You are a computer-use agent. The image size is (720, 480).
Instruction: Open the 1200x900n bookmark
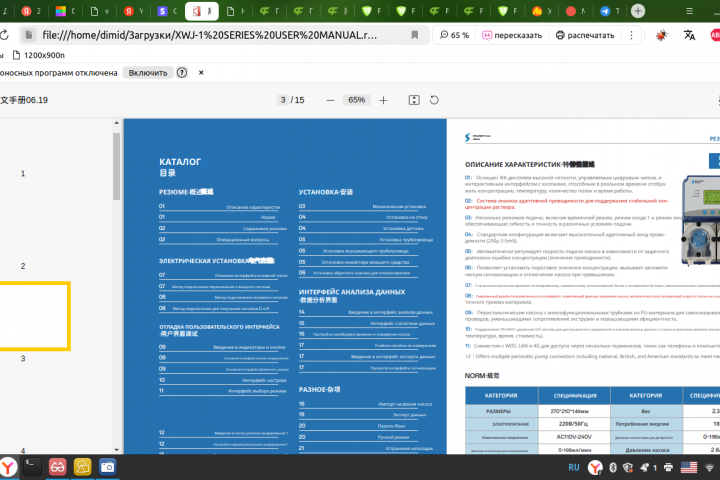point(38,55)
